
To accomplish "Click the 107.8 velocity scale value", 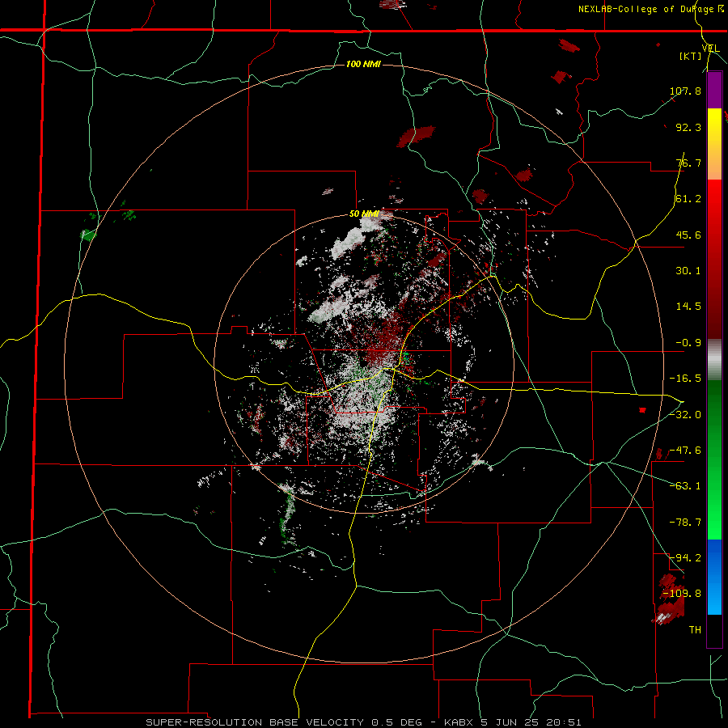I will click(685, 91).
